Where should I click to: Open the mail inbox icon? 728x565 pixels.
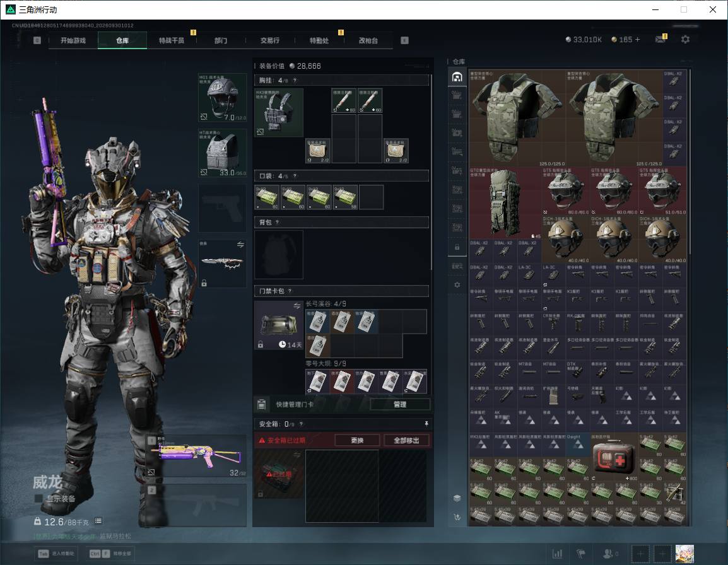660,40
